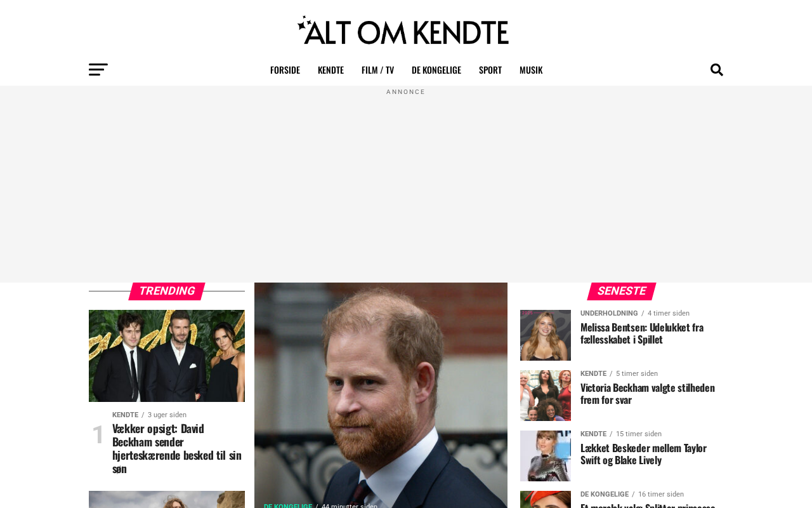Open the search magnifier icon
Image resolution: width=812 pixels, height=508 pixels.
click(x=717, y=70)
